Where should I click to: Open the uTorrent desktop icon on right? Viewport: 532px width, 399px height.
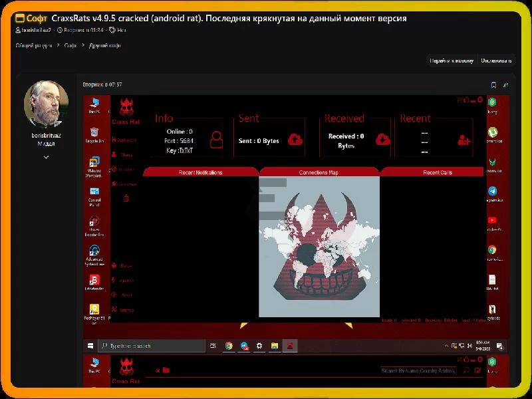pyautogui.click(x=493, y=135)
